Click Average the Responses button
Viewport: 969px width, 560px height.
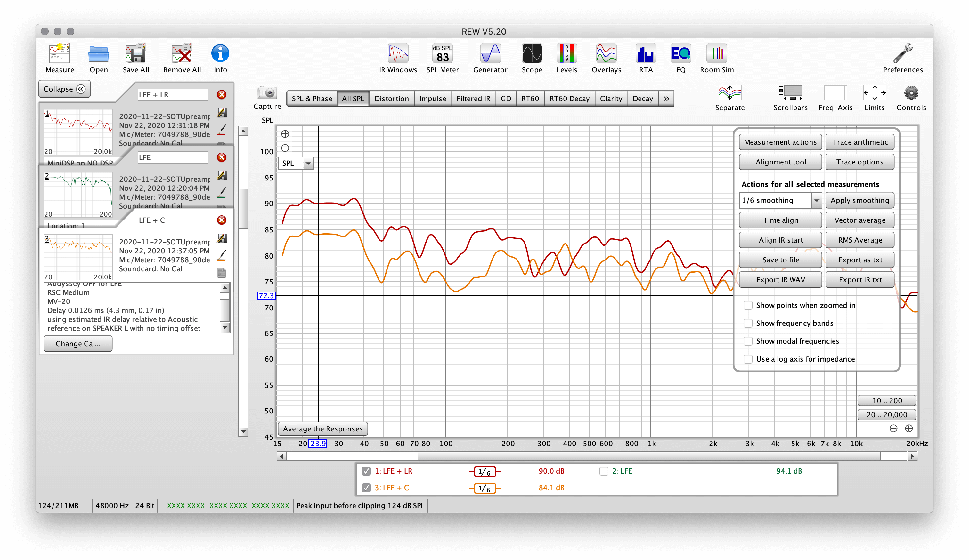pos(322,428)
